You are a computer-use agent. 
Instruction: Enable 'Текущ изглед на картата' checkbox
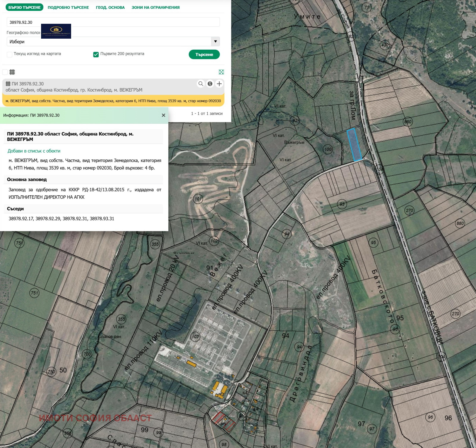pos(10,54)
